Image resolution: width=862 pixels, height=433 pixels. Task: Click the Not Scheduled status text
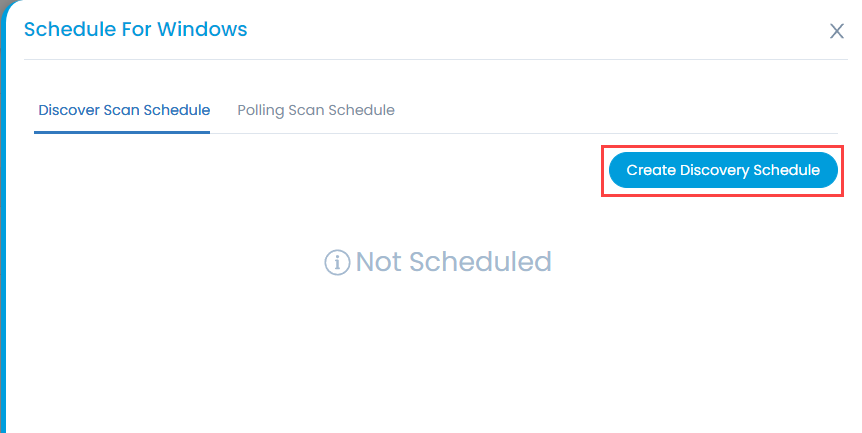pyautogui.click(x=454, y=262)
